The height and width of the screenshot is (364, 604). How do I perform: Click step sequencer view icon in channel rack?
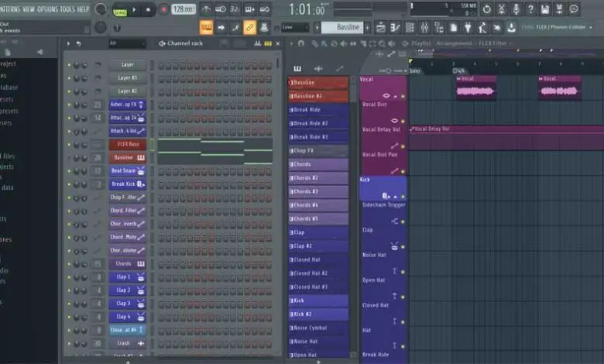pyautogui.click(x=267, y=43)
